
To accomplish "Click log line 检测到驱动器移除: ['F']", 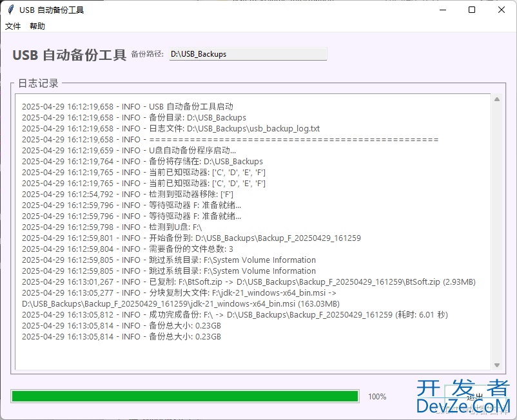I will pos(128,195).
